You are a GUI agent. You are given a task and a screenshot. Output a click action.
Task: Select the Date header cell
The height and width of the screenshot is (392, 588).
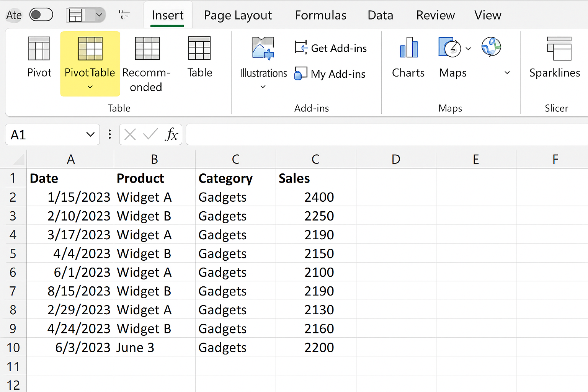click(x=70, y=178)
